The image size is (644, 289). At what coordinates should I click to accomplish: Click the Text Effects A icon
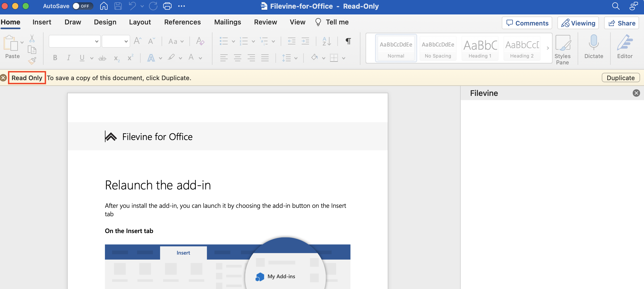point(151,58)
